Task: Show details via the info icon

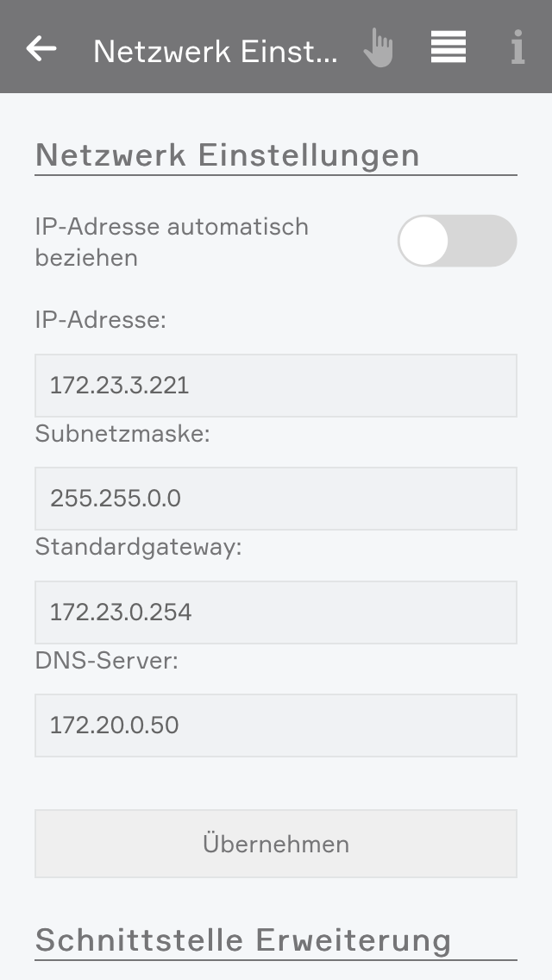Action: (x=517, y=48)
